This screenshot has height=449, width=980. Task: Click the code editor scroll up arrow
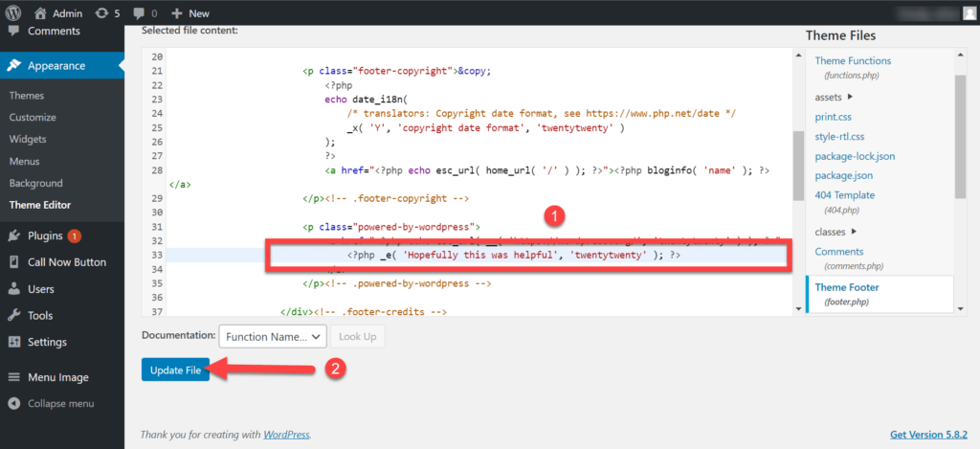[x=797, y=56]
